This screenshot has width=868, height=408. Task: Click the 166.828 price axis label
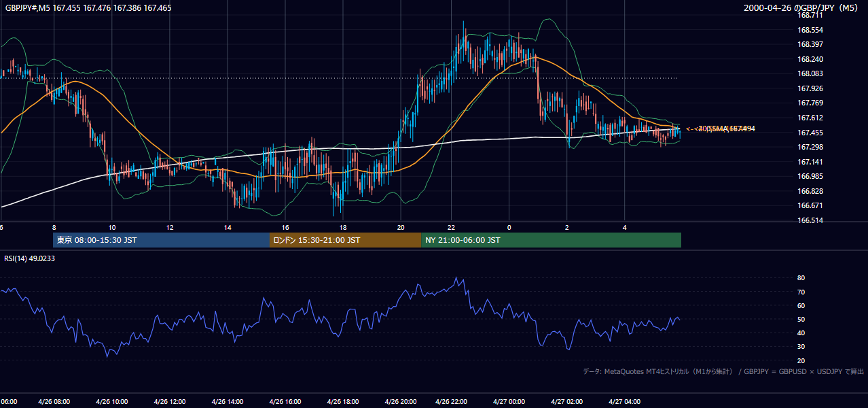810,191
